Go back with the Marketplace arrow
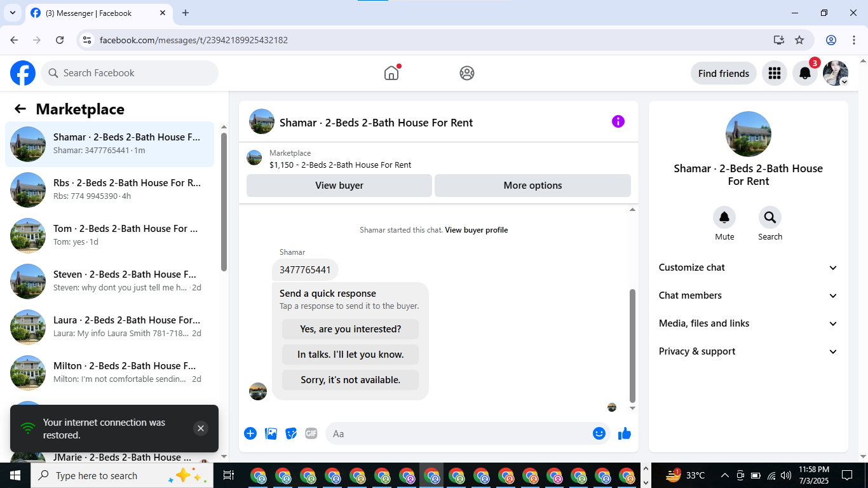The width and height of the screenshot is (868, 488). pyautogui.click(x=20, y=109)
